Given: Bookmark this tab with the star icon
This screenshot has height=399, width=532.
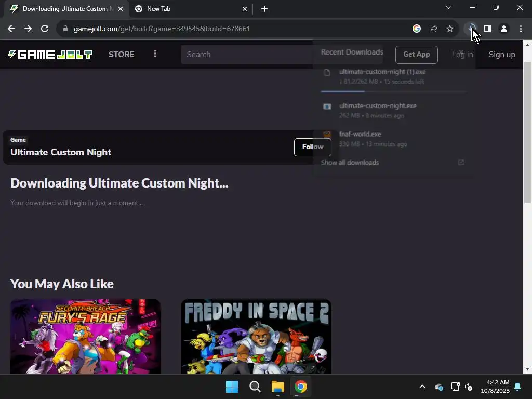Looking at the screenshot, I should click(x=450, y=29).
